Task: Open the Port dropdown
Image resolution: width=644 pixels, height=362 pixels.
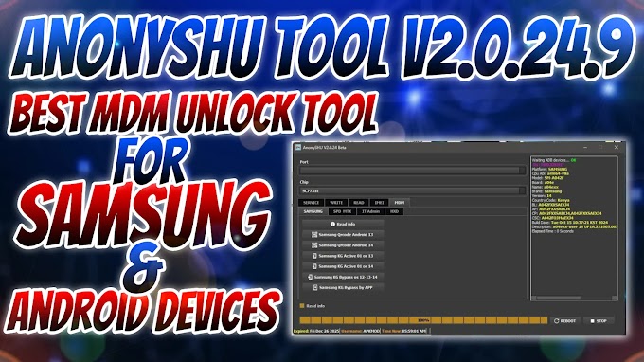Action: 412,171
